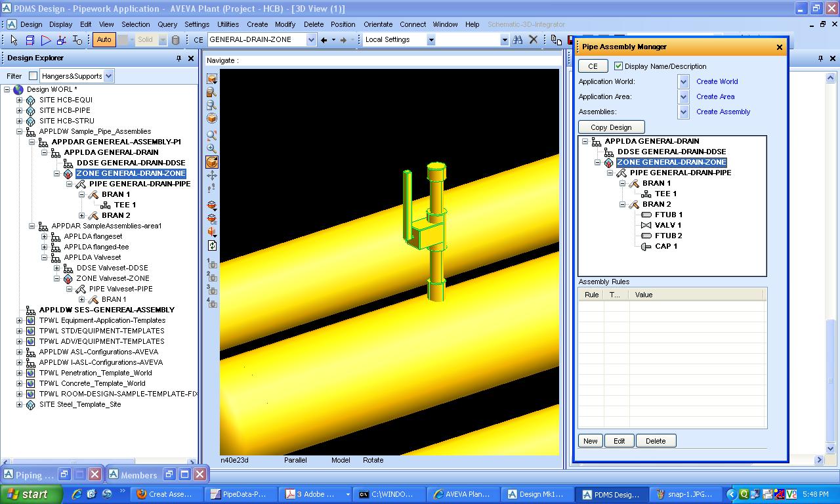This screenshot has height=504, width=840.
Task: Expand SITE HCB-EQUI in Design Explorer
Action: click(20, 100)
